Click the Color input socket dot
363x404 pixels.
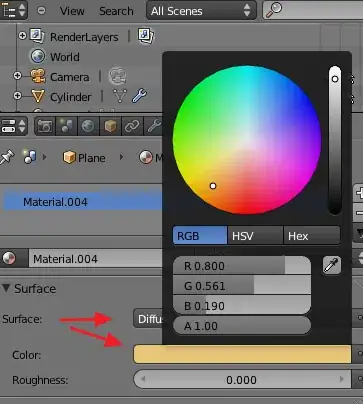[359, 353]
